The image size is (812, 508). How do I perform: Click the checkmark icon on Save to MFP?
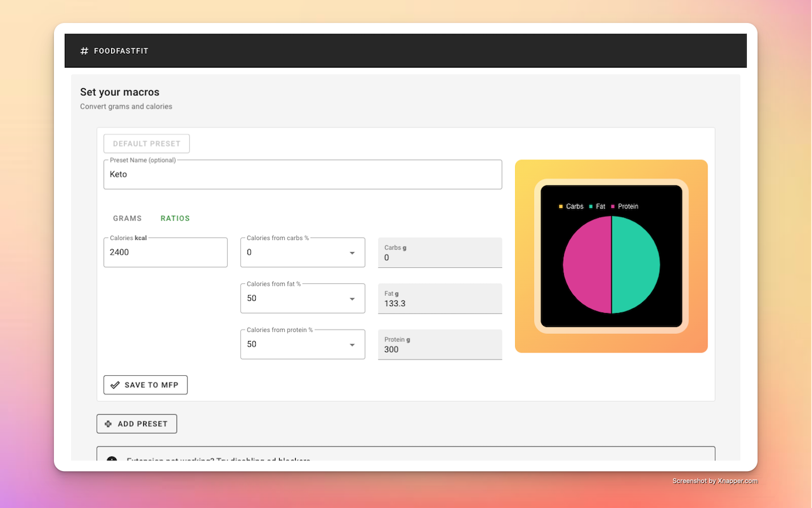(x=115, y=385)
